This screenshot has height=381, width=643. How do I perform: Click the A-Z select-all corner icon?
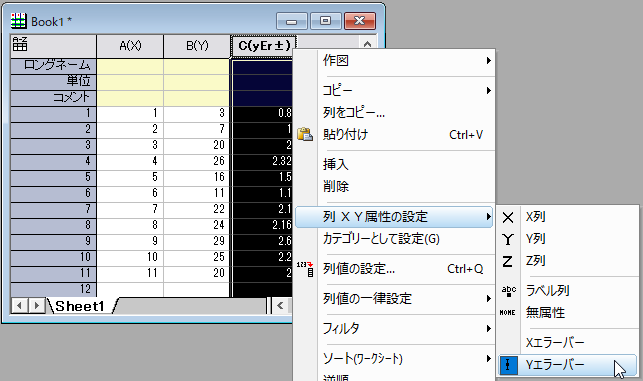(20, 44)
